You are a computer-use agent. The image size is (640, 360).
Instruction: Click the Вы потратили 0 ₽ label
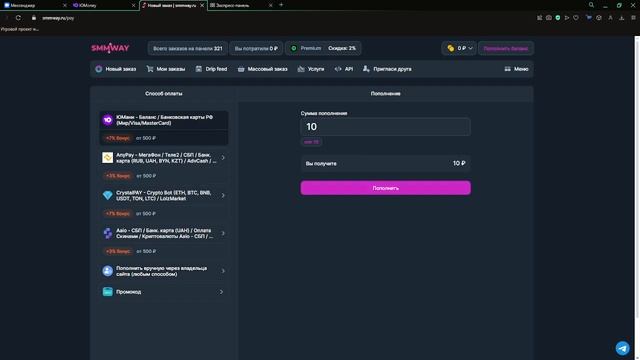[x=256, y=48]
